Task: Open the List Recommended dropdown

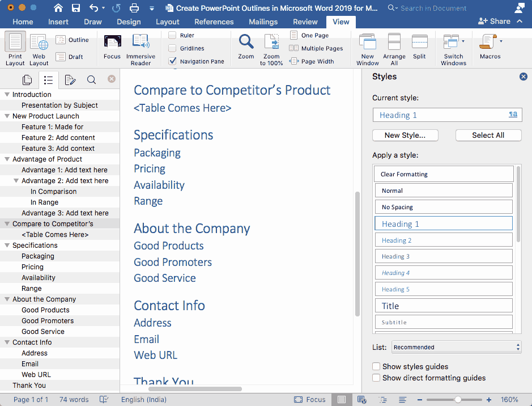Action: click(x=456, y=347)
